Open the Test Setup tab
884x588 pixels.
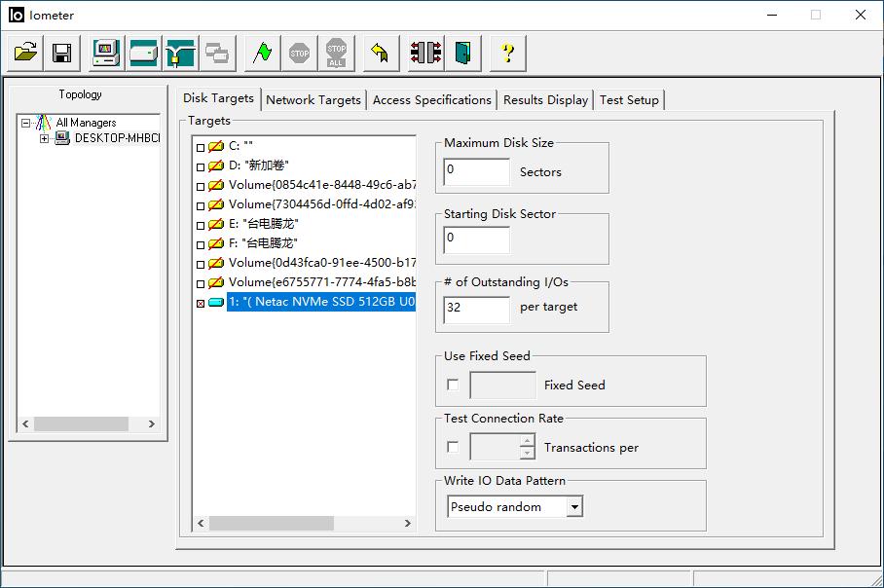(x=629, y=100)
